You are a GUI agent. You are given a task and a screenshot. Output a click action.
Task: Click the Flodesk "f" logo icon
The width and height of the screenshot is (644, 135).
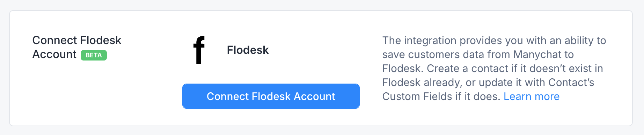(x=199, y=50)
